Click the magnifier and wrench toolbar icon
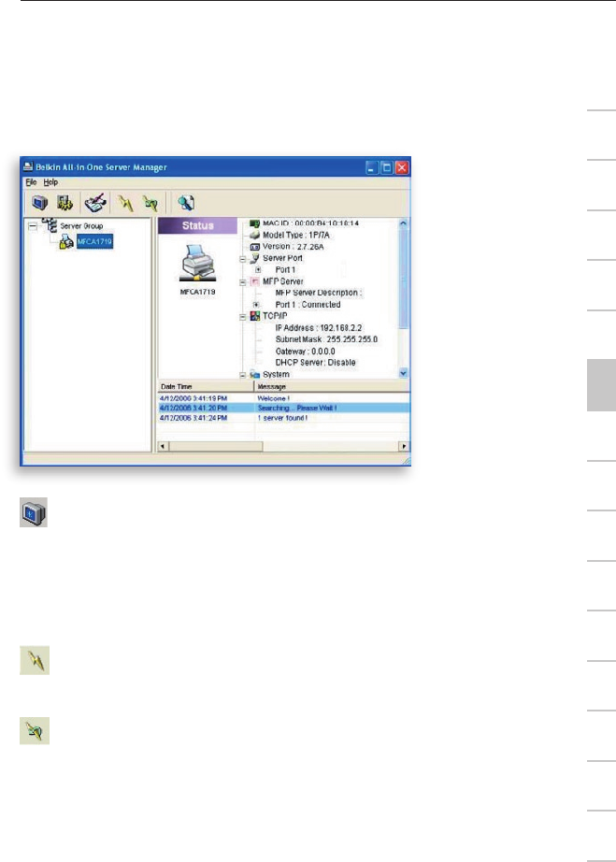The image size is (616, 862). click(x=186, y=203)
